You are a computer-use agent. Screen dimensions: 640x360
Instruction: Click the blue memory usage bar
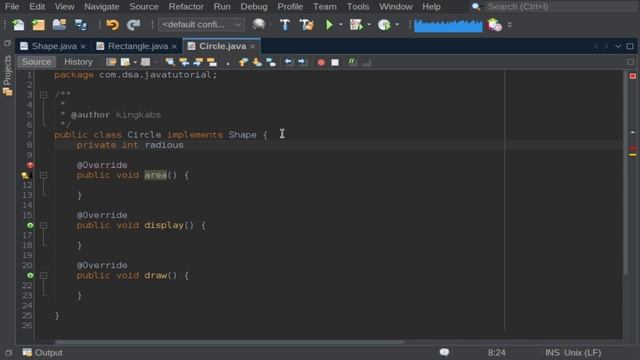point(448,25)
